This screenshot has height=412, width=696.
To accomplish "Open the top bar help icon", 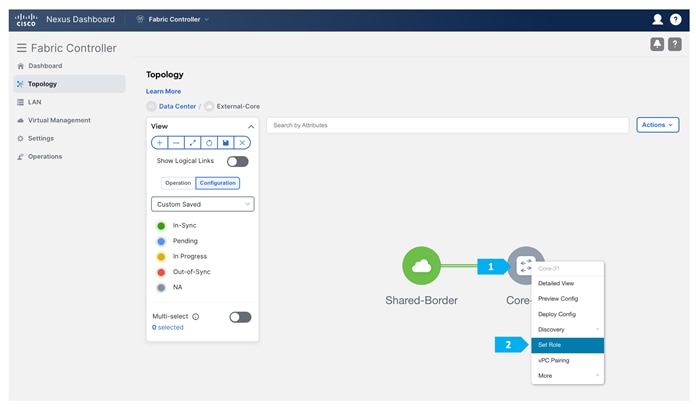I will point(676,19).
